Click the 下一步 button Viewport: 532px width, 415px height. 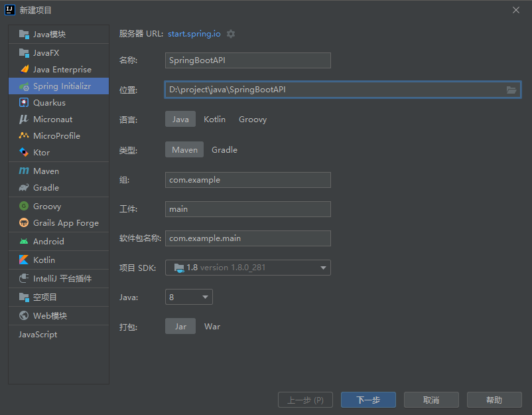coord(368,400)
